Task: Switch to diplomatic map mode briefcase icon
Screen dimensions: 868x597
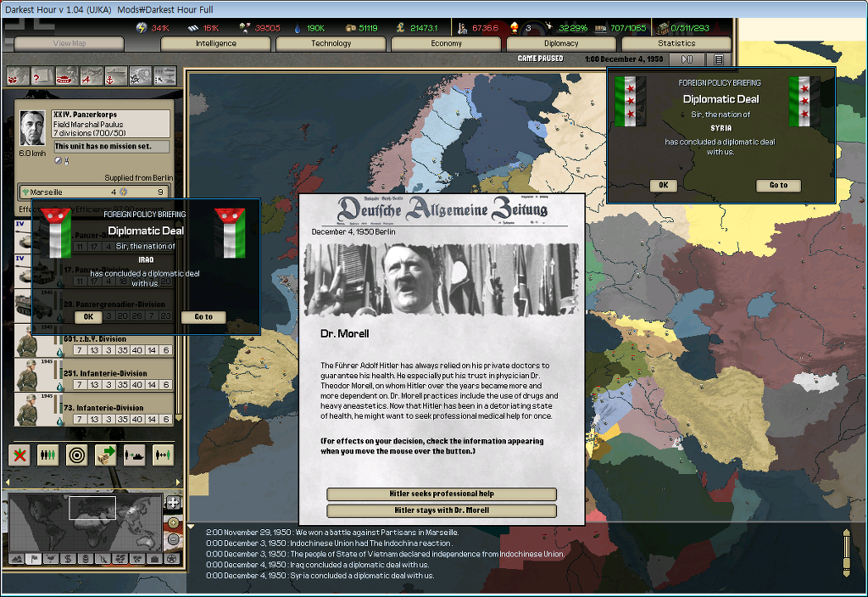Action: (x=154, y=559)
